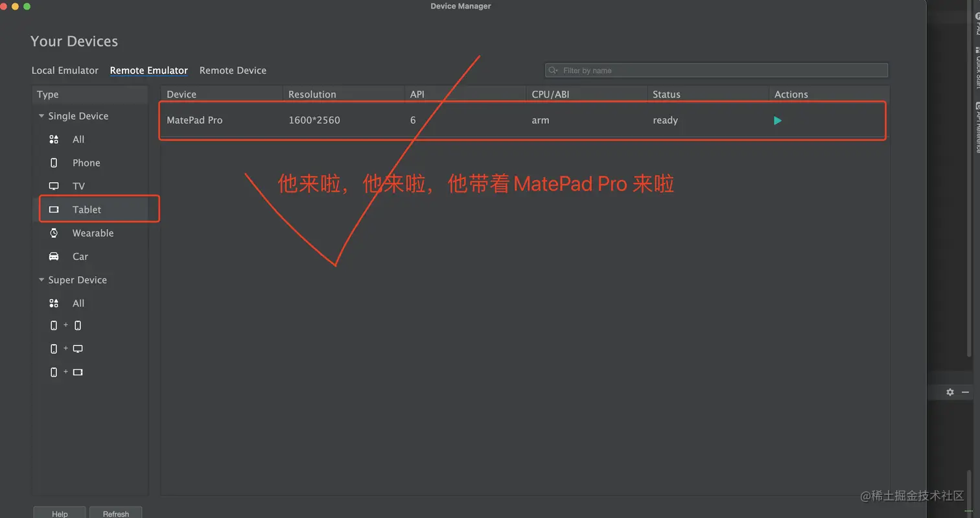Choose the phone plus phone super device
980x518 pixels.
(x=66, y=325)
